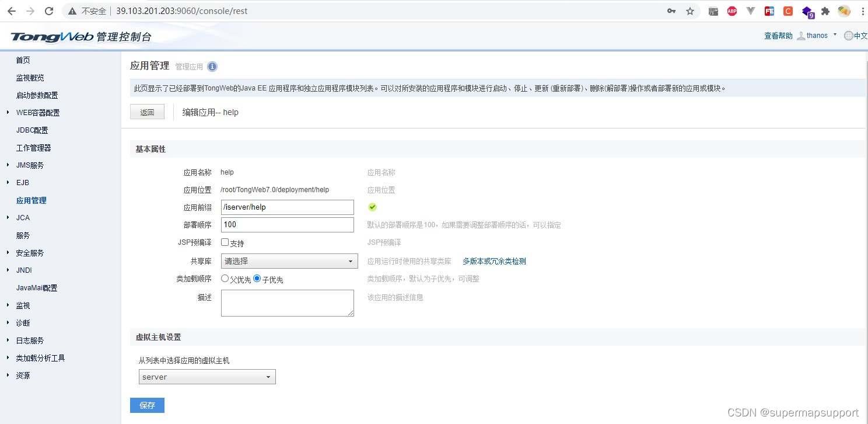
Task: Click the 部署顺序 input field
Action: (288, 225)
